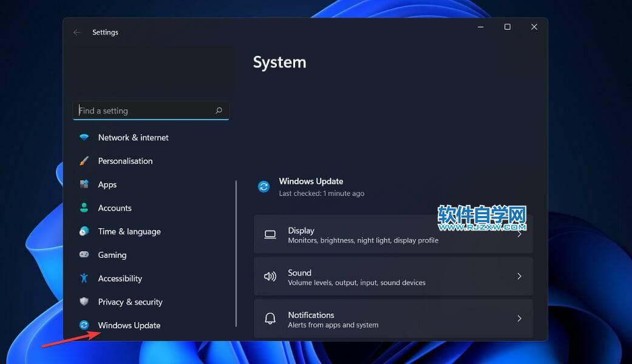Screen dimensions: 632x364
Task: Click 'Last checked: 1 minute ago' text
Action: pyautogui.click(x=322, y=194)
